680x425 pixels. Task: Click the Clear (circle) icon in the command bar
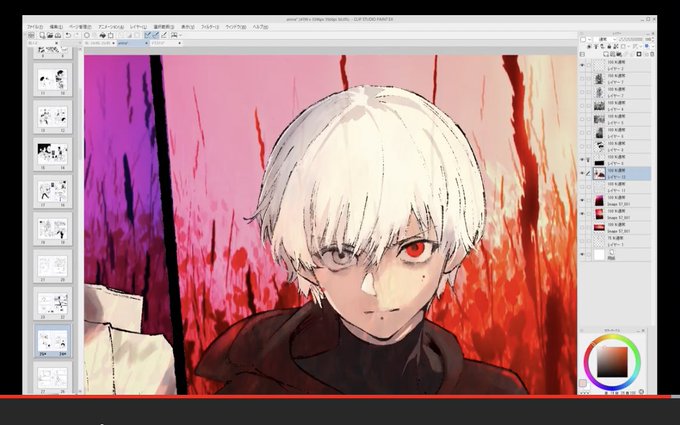(x=87, y=36)
